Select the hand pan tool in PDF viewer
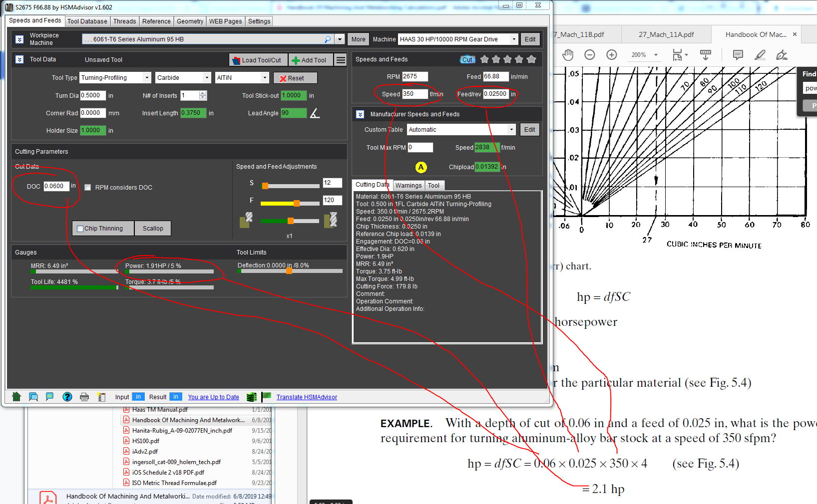Screen dimensions: 817x504 click(x=568, y=55)
